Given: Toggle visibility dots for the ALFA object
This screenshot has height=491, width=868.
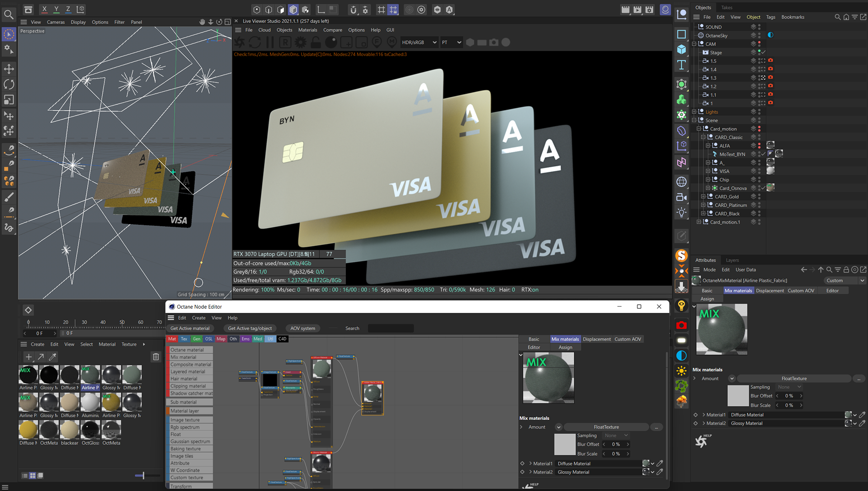Looking at the screenshot, I should [x=759, y=146].
